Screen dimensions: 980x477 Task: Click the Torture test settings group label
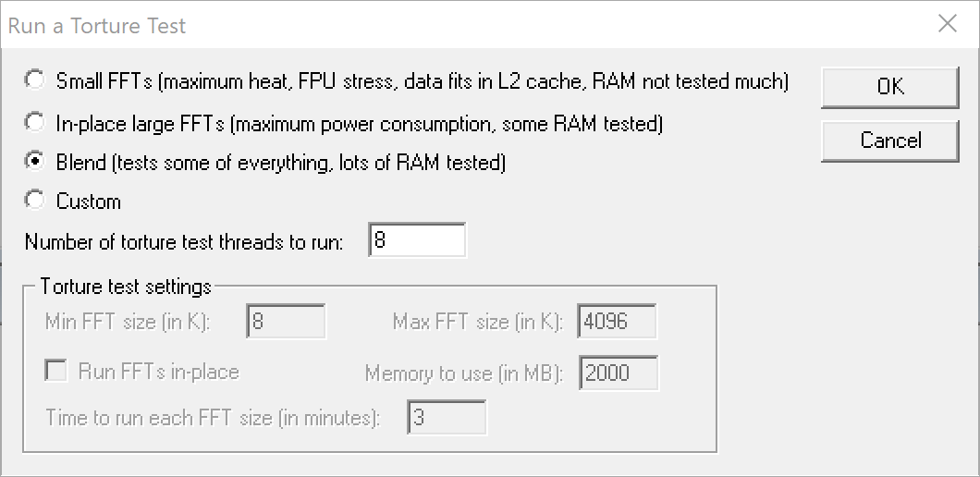(126, 286)
